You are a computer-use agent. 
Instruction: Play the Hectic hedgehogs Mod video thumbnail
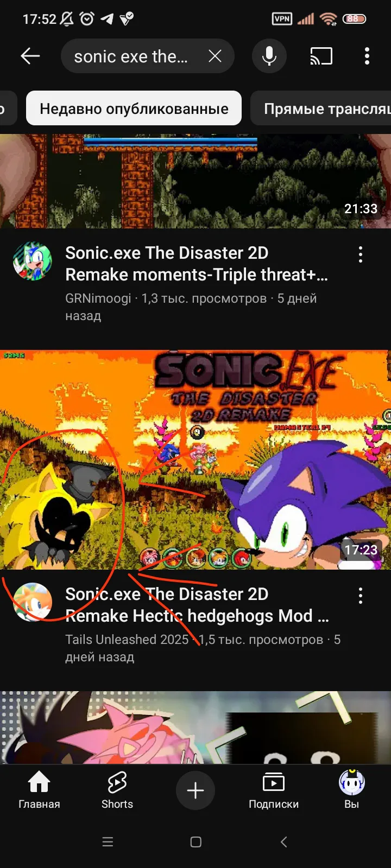pyautogui.click(x=195, y=459)
